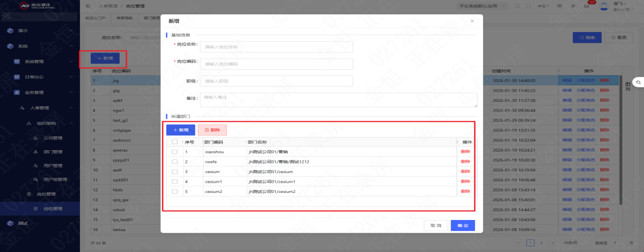
Task: Toggle the select-all checkbox in department table header
Action: 174,142
